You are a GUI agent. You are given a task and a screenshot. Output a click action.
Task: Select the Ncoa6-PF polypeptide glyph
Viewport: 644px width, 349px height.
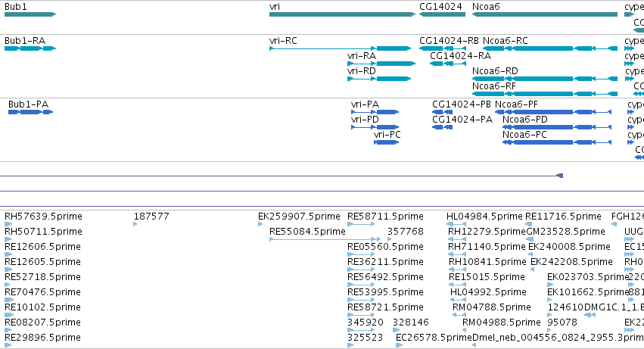pos(553,112)
